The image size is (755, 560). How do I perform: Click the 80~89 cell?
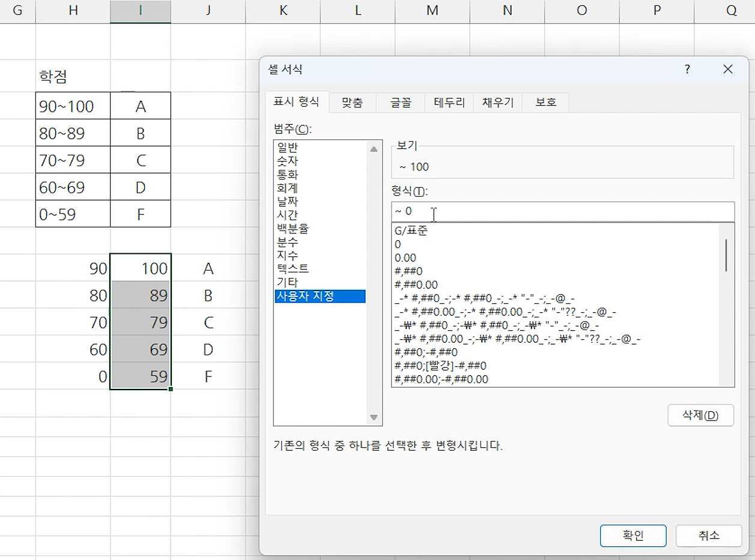click(x=73, y=133)
